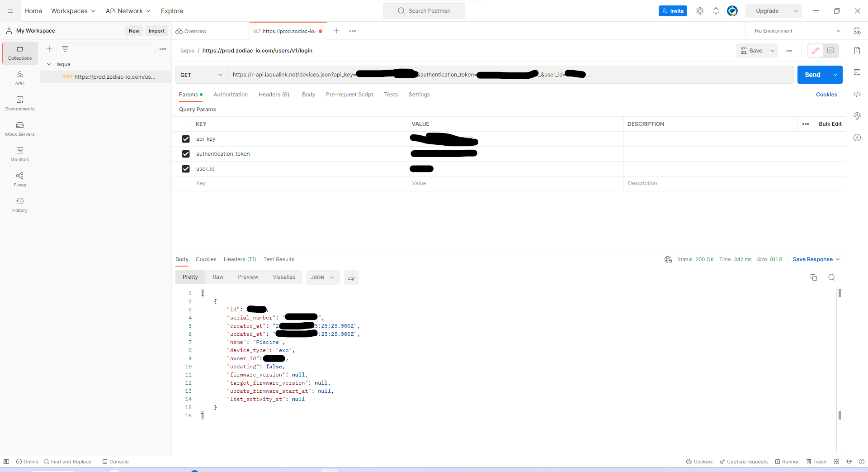Open the request Info icon

pyautogui.click(x=857, y=138)
